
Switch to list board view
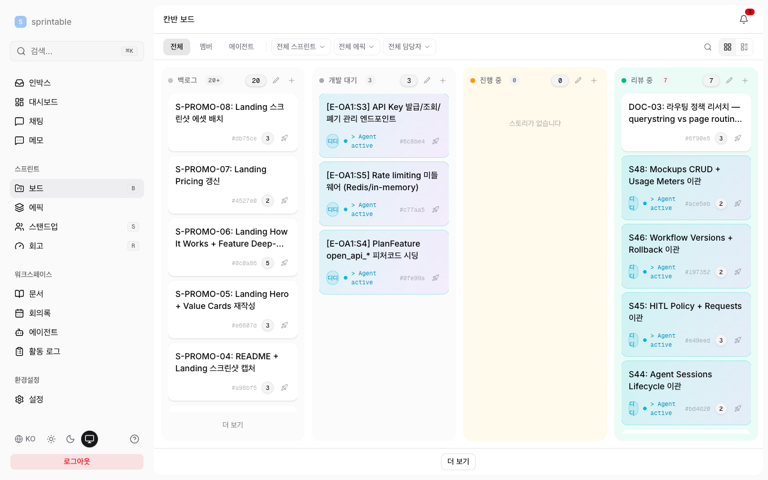744,47
